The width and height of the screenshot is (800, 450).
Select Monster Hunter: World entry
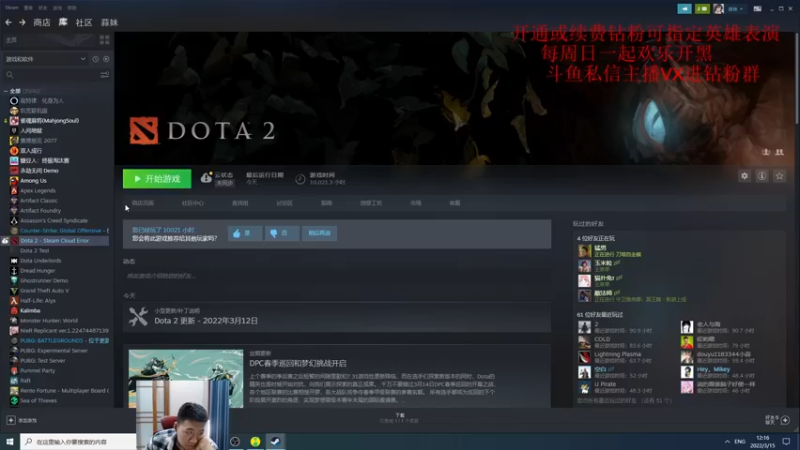point(49,321)
